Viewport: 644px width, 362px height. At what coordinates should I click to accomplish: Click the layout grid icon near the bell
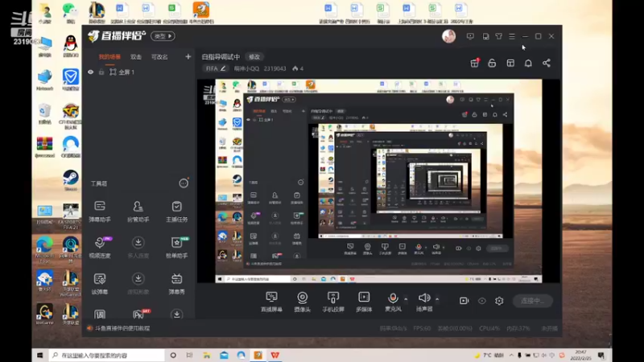tap(510, 64)
